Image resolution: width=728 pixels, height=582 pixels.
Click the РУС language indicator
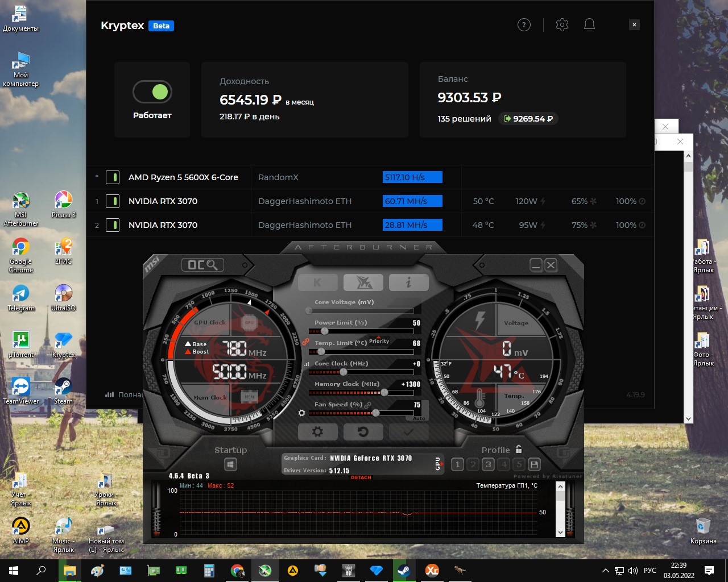tap(650, 571)
